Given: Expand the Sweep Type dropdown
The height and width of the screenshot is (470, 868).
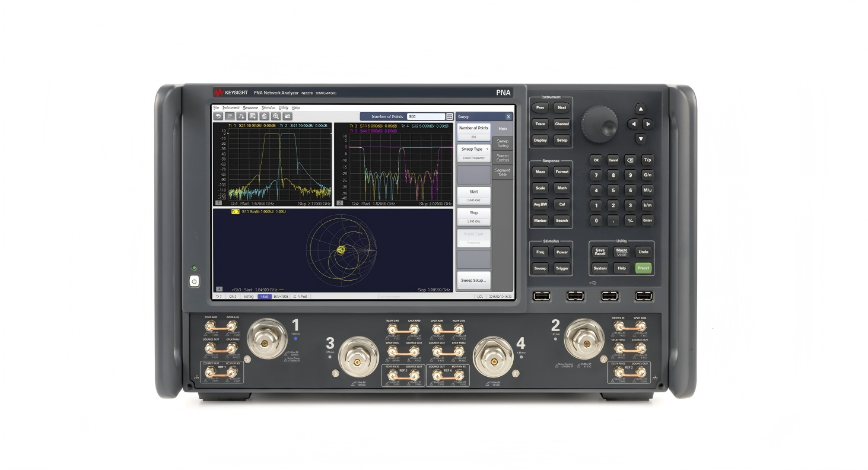Looking at the screenshot, I should pos(473,150).
